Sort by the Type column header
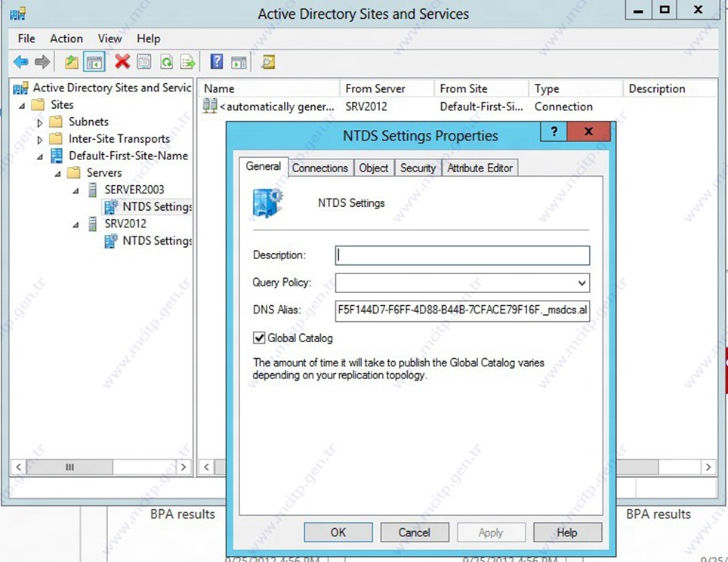The width and height of the screenshot is (728, 562). pyautogui.click(x=576, y=88)
